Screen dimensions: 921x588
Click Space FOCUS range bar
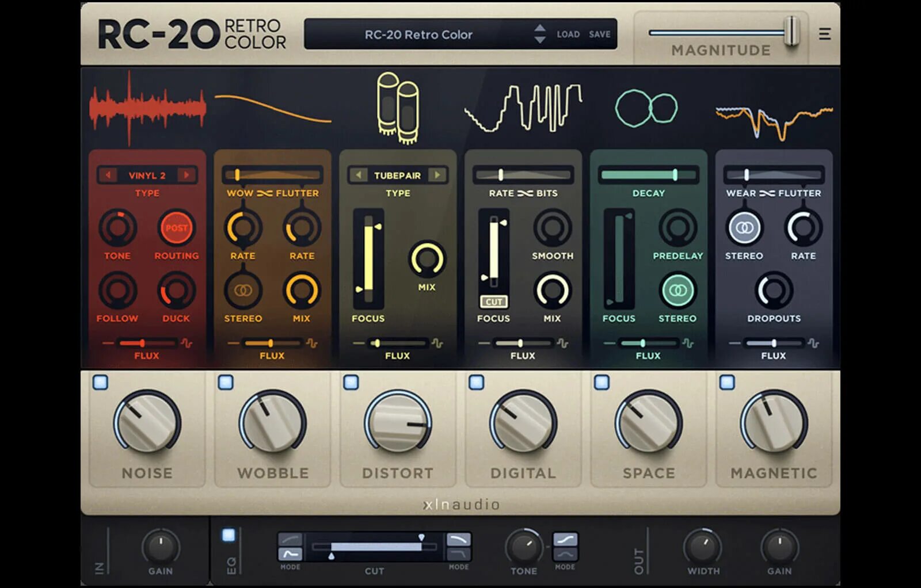tap(619, 259)
